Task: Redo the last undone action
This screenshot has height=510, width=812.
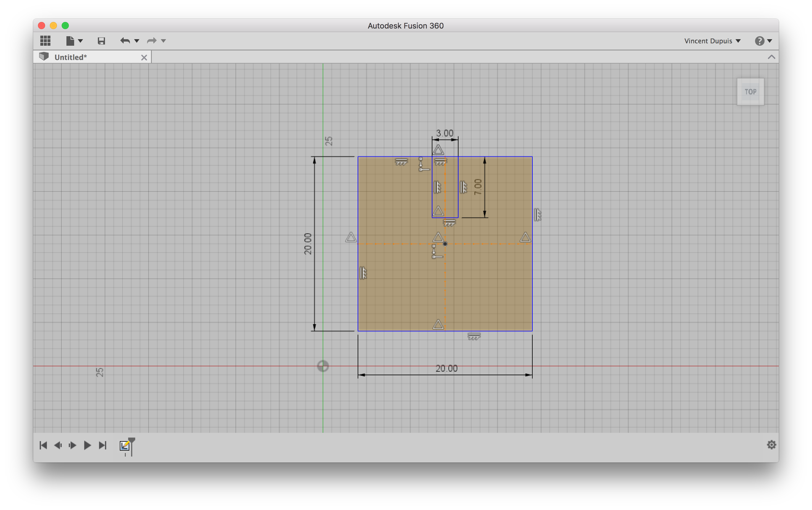Action: tap(152, 41)
